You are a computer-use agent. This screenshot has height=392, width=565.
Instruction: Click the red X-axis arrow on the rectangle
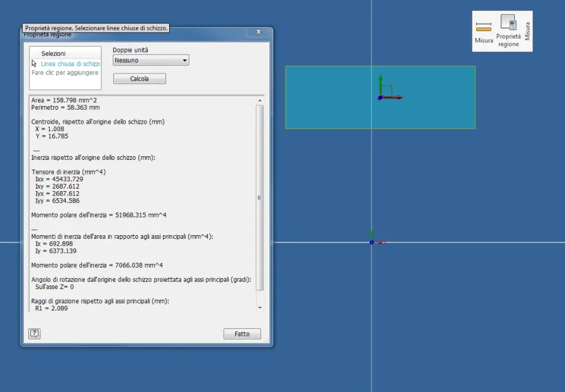(x=393, y=97)
